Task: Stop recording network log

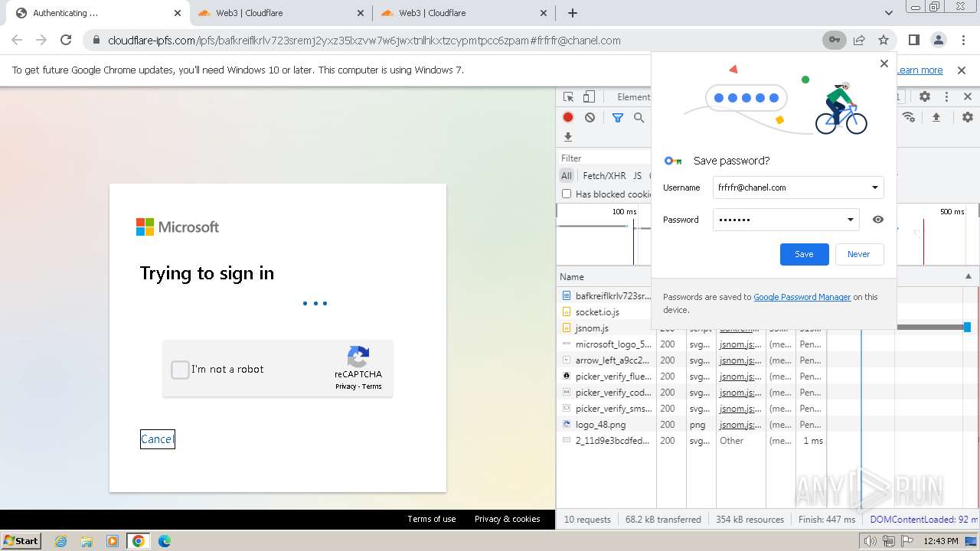Action: coord(568,117)
